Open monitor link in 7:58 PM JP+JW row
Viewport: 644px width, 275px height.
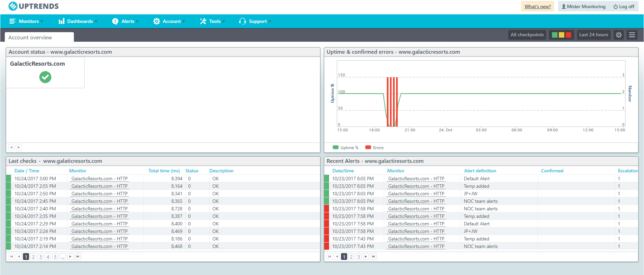coord(416,231)
